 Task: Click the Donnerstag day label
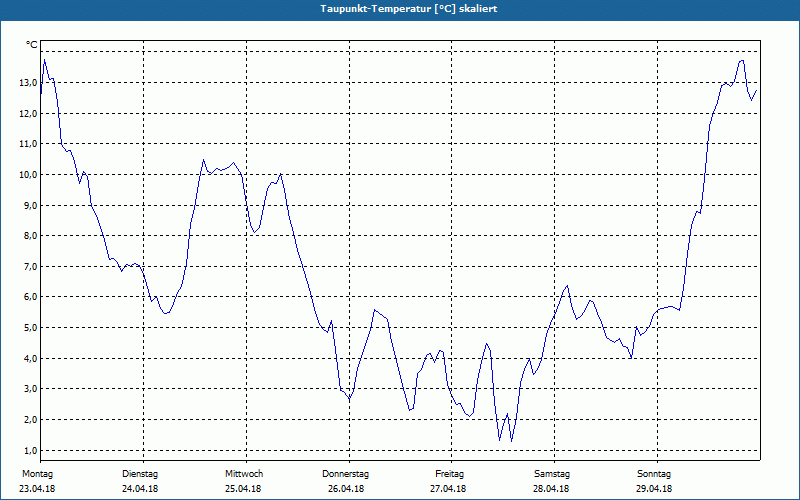345,474
